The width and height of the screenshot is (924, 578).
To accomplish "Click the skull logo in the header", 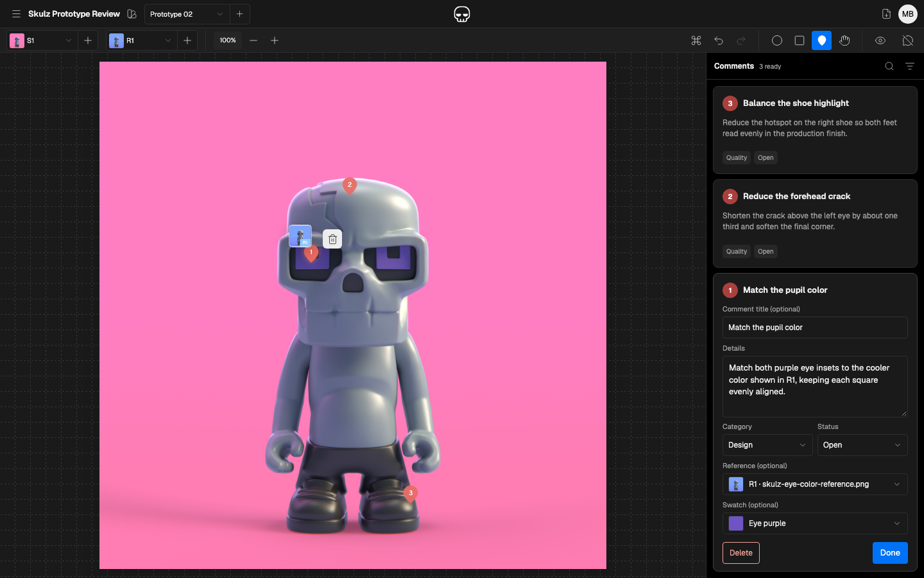I will 462,14.
